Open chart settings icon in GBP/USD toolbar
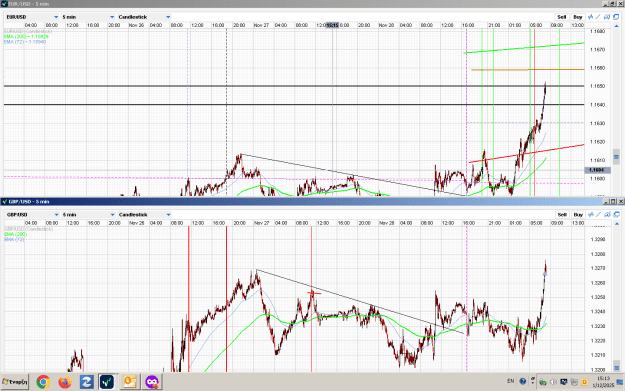 pyautogui.click(x=607, y=214)
